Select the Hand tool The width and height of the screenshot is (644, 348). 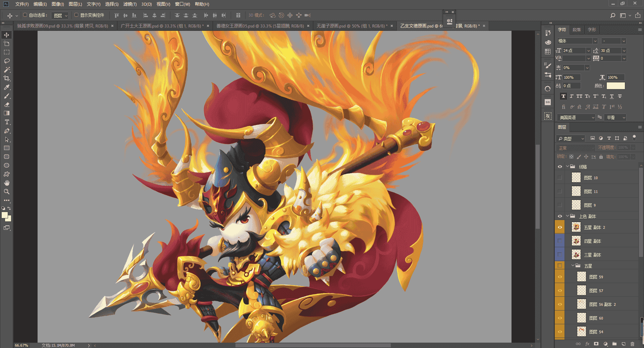[6, 183]
